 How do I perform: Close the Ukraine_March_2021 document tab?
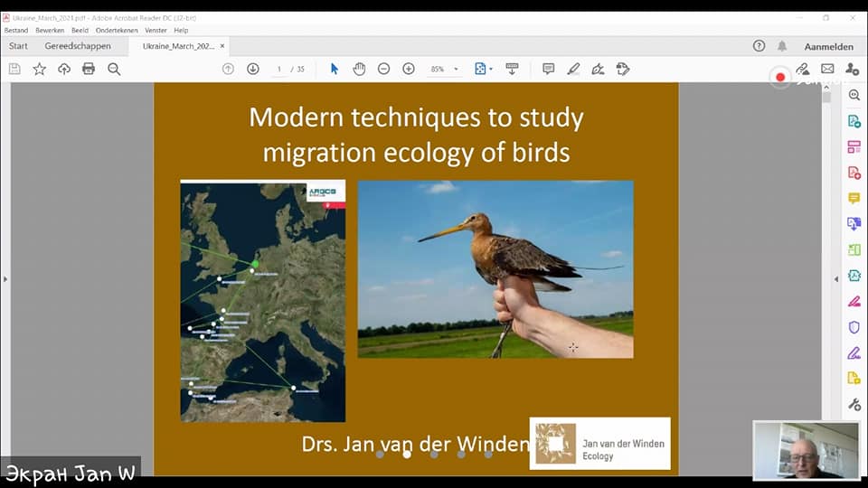[222, 46]
